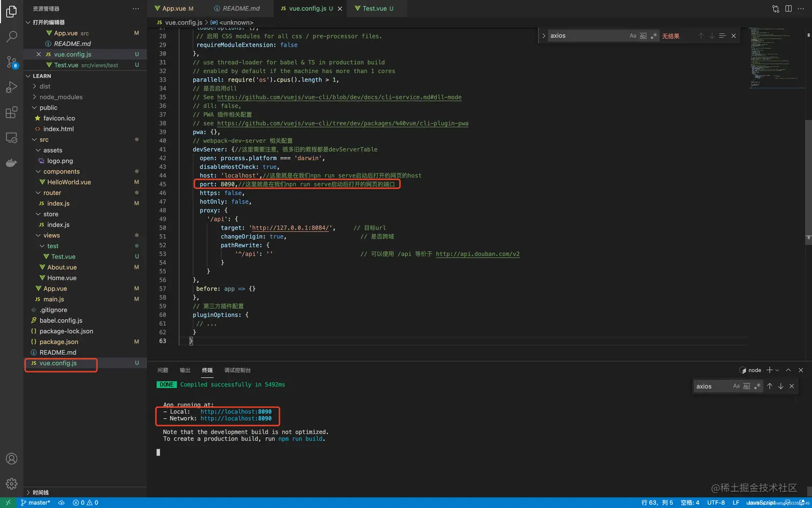Close the terminal find widget
Image resolution: width=812 pixels, height=508 pixels.
[x=792, y=386]
